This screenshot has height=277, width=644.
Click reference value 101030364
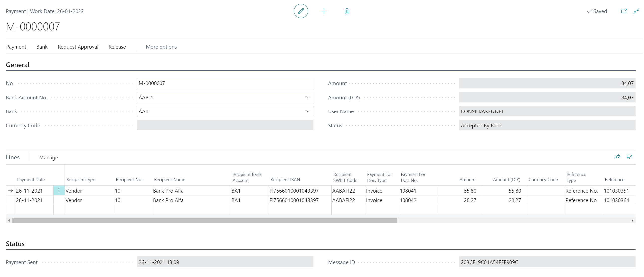(x=617, y=200)
